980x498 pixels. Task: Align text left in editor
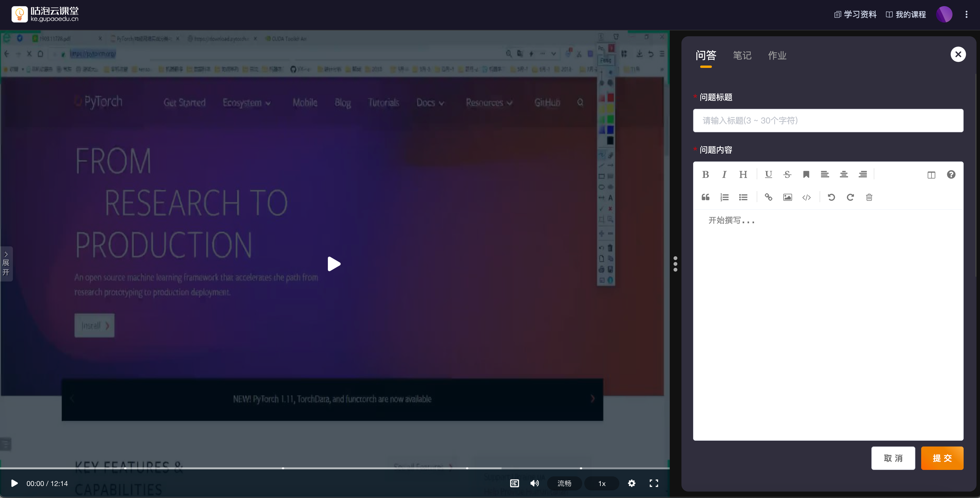pos(825,174)
